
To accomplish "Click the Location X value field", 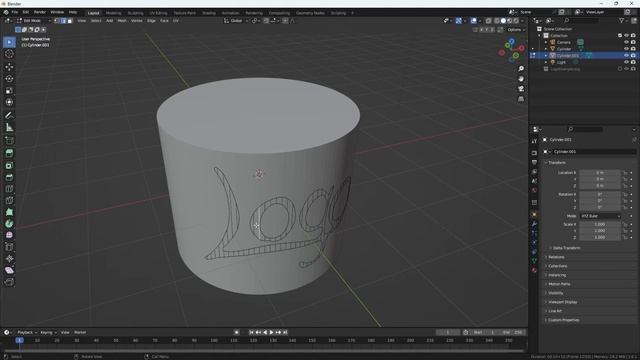I will 600,173.
